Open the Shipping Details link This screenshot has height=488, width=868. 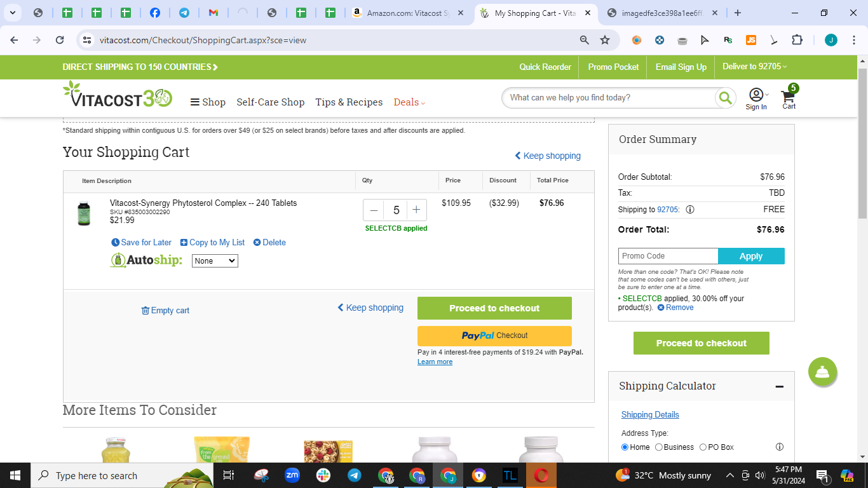click(x=650, y=415)
